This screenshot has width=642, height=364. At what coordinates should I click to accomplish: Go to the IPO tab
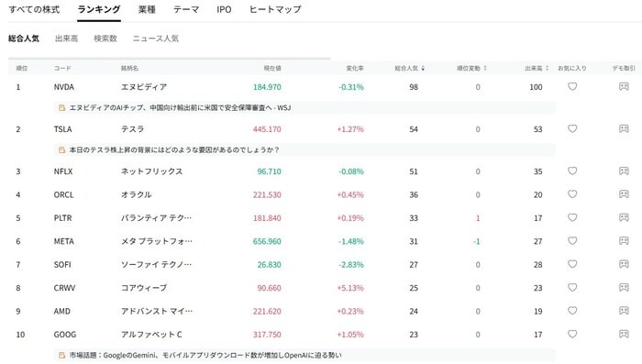pyautogui.click(x=224, y=9)
